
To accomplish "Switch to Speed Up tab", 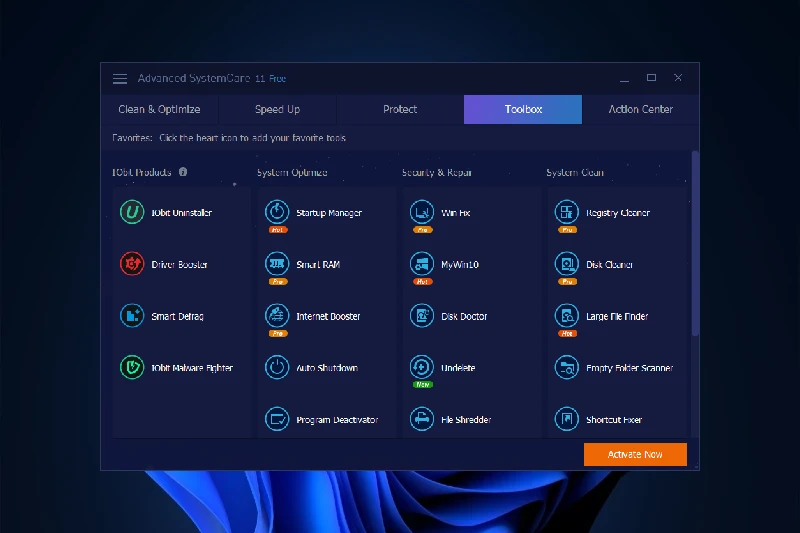I will tap(278, 109).
